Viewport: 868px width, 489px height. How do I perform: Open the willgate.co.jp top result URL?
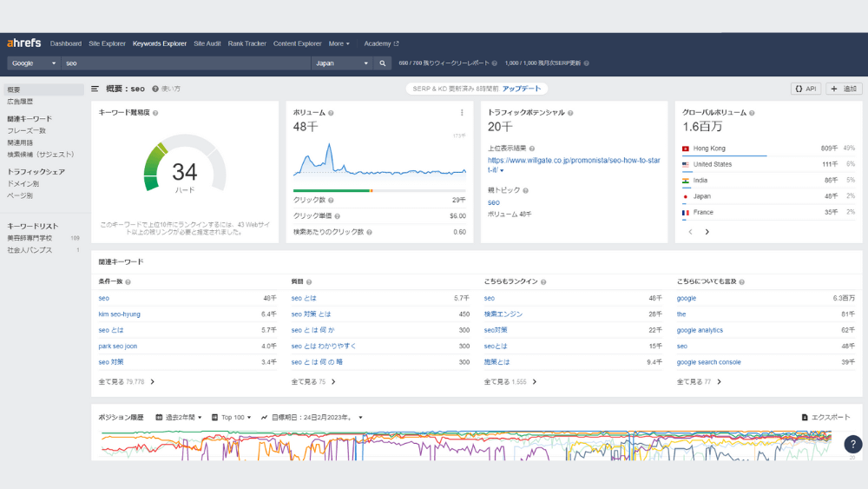pyautogui.click(x=574, y=165)
